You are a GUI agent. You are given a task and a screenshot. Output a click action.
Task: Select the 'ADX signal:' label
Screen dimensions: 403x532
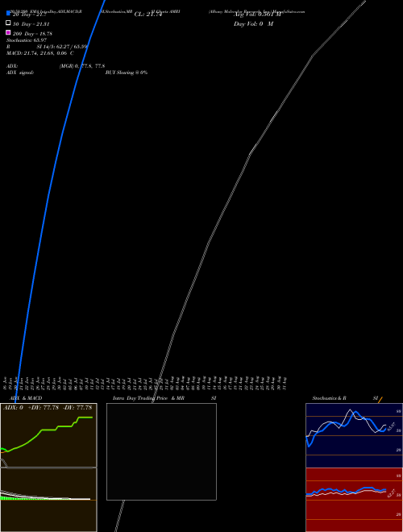pos(20,73)
